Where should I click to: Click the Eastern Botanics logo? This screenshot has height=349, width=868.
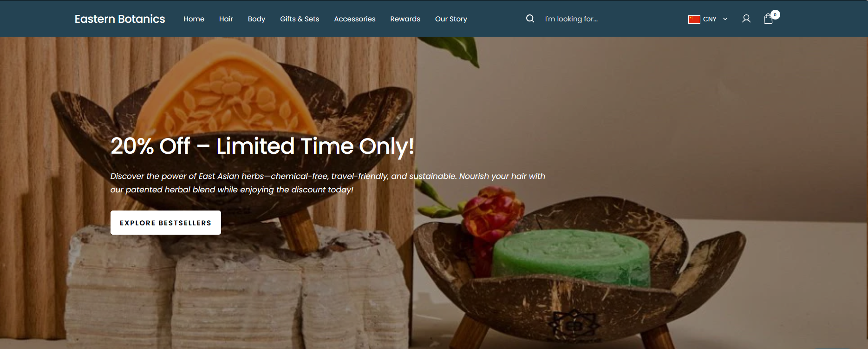(120, 19)
